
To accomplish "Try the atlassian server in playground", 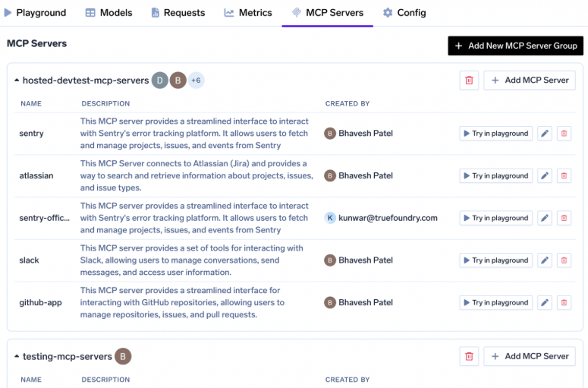I will coord(495,175).
